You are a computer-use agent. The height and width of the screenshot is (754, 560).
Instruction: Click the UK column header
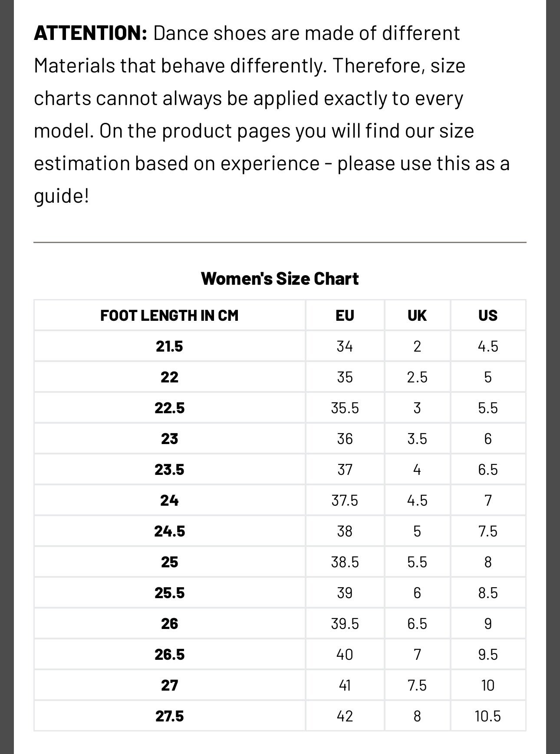[x=417, y=315]
